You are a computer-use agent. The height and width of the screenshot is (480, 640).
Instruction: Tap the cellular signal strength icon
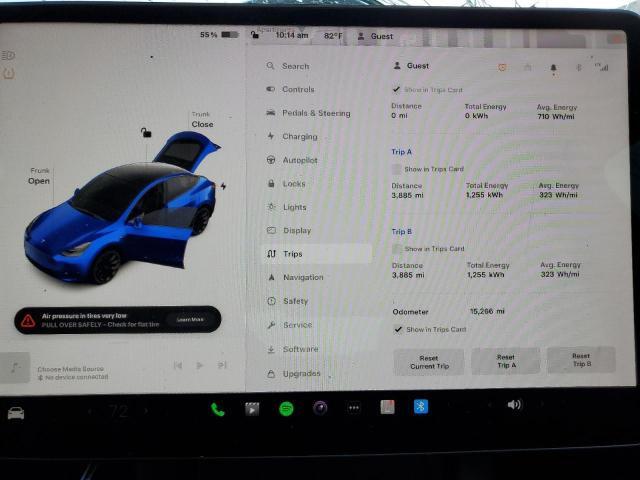pyautogui.click(x=602, y=67)
